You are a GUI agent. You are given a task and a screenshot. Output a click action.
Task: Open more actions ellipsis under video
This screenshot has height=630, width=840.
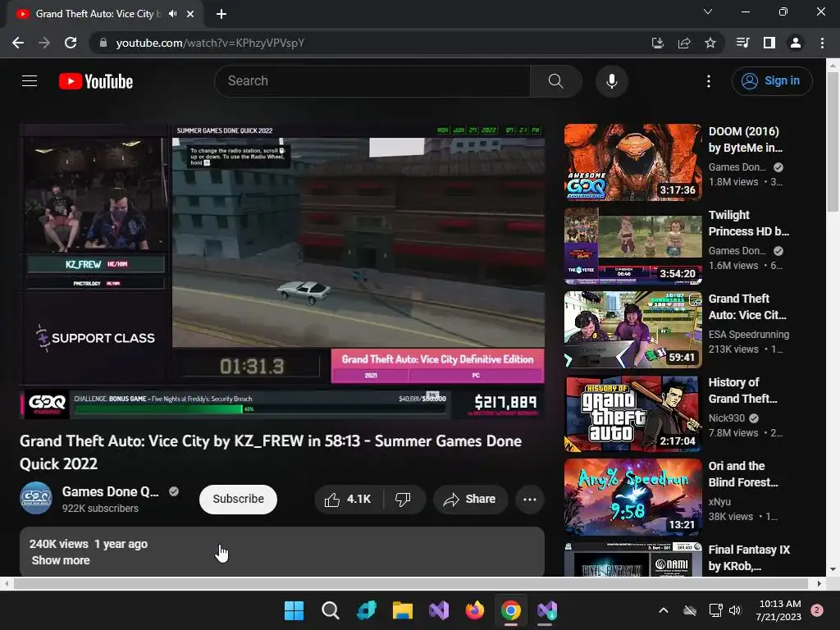click(x=530, y=500)
